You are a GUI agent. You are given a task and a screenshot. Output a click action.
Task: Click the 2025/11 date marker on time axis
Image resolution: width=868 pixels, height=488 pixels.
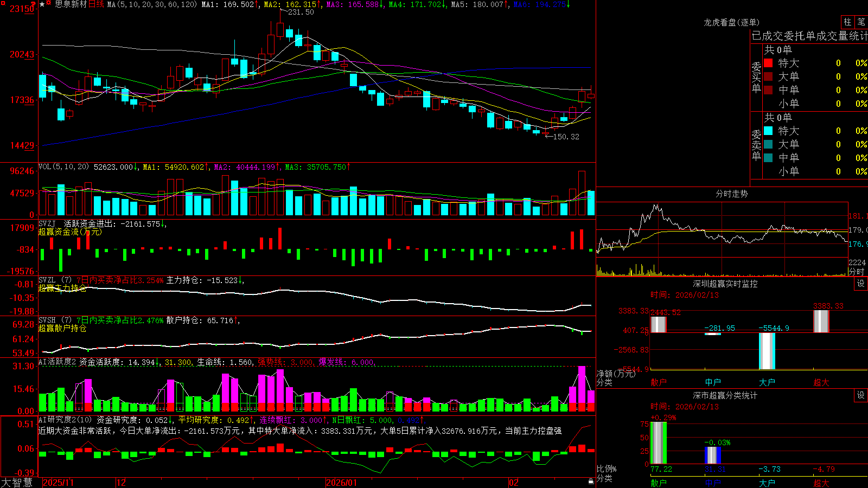[x=58, y=483]
